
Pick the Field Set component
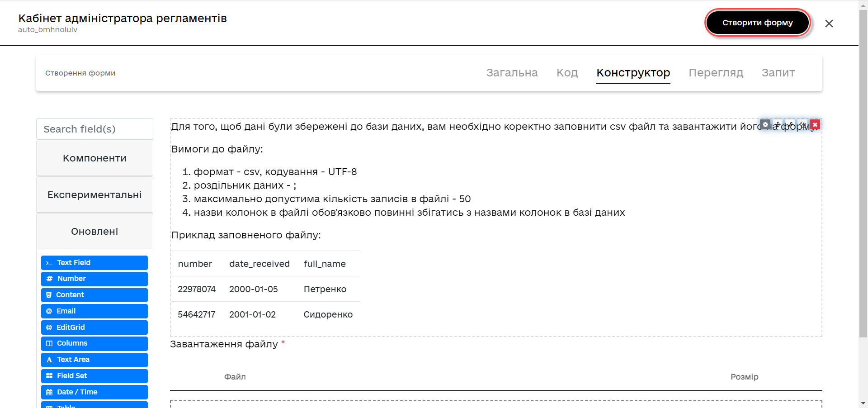[x=94, y=376]
